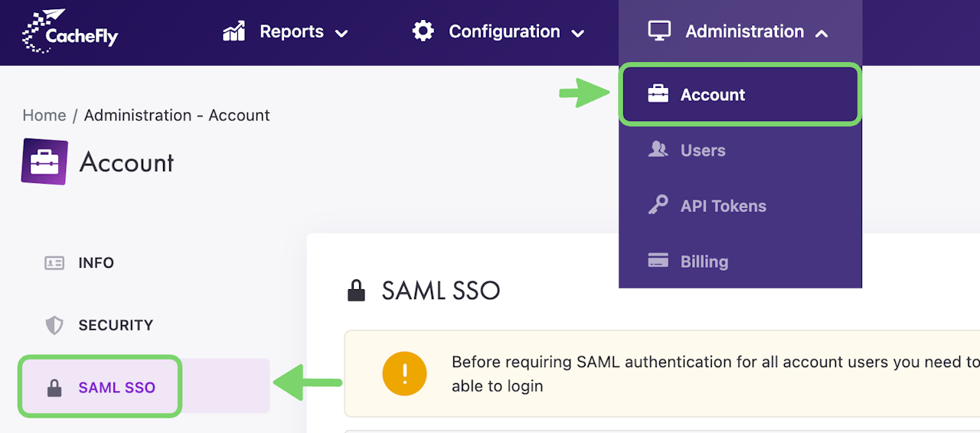Screen dimensions: 980x433
Task: Switch to the Security sidebar tab
Action: point(116,326)
